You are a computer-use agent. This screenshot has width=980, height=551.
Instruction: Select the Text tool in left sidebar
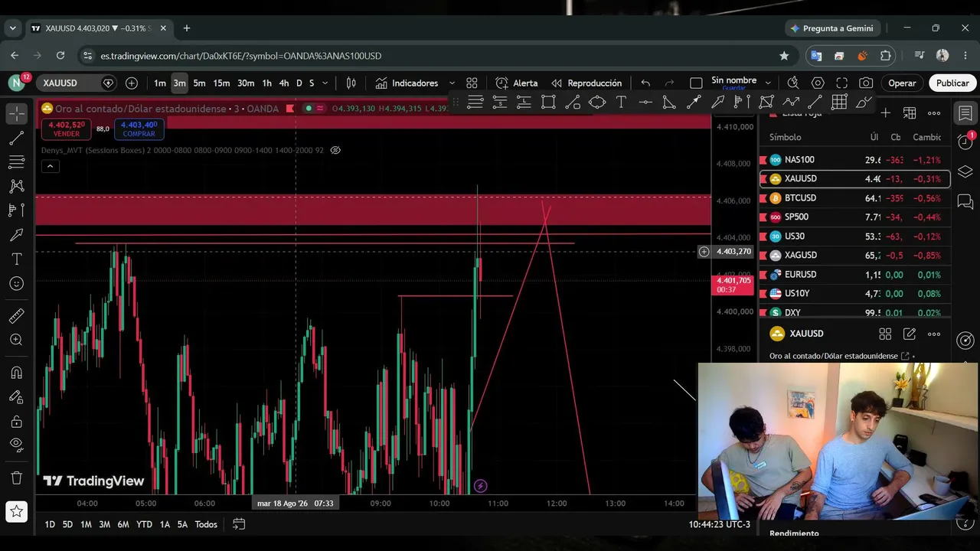point(16,259)
